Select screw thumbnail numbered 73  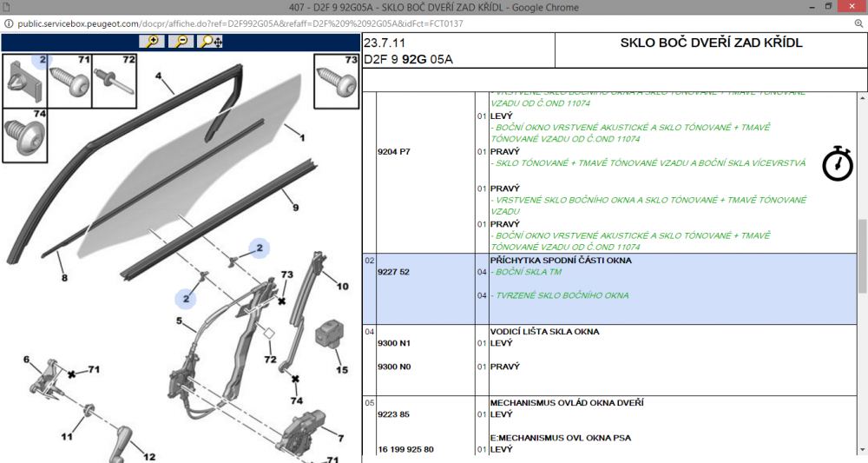336,81
